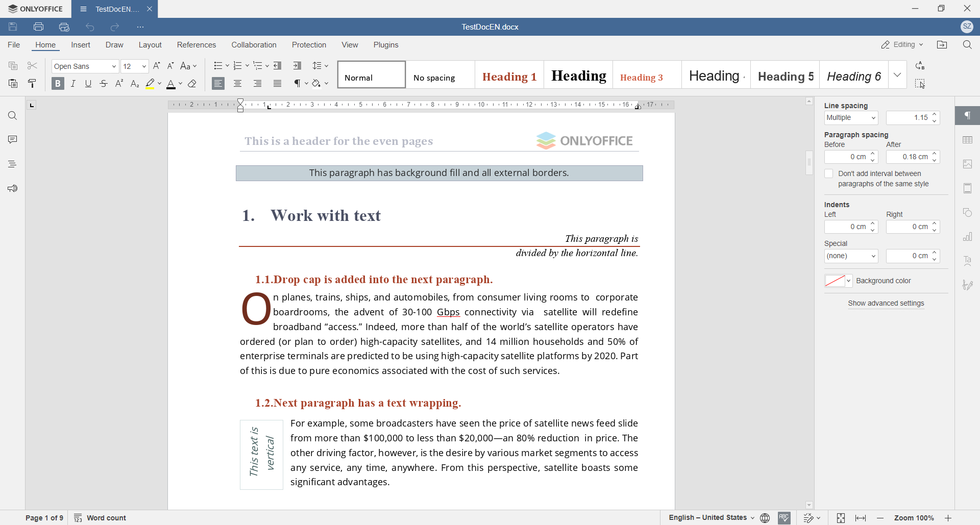Screen dimensions: 980x525
Task: Expand the paragraph styles gallery arrow
Action: coord(897,75)
